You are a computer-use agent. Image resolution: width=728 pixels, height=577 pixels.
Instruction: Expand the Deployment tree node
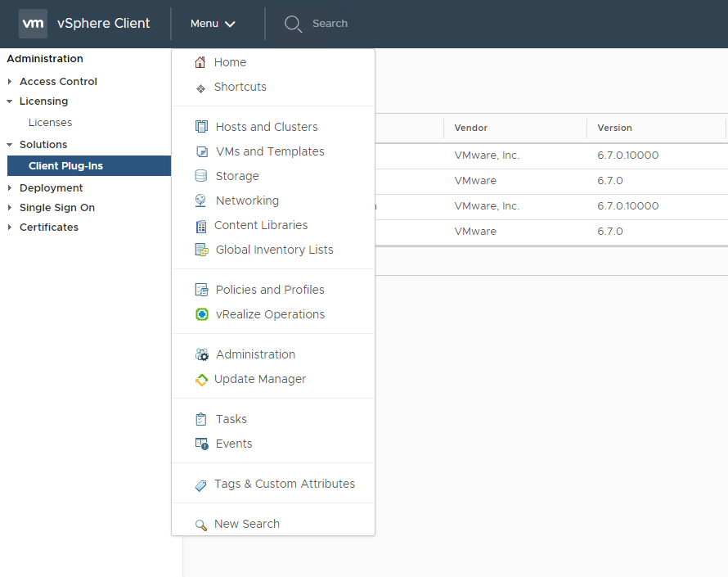[10, 188]
